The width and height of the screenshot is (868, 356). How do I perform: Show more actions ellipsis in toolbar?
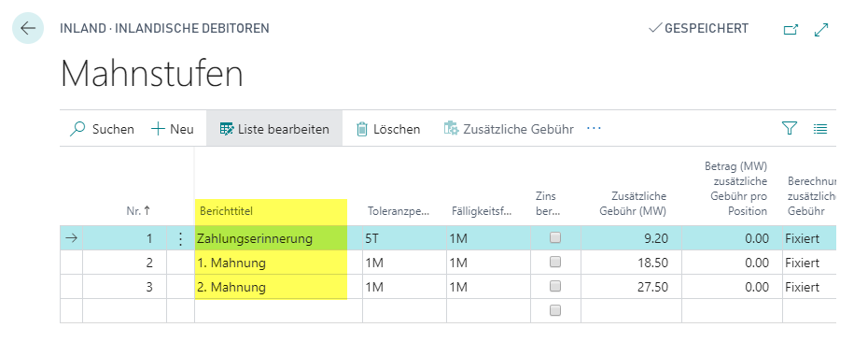(x=594, y=129)
